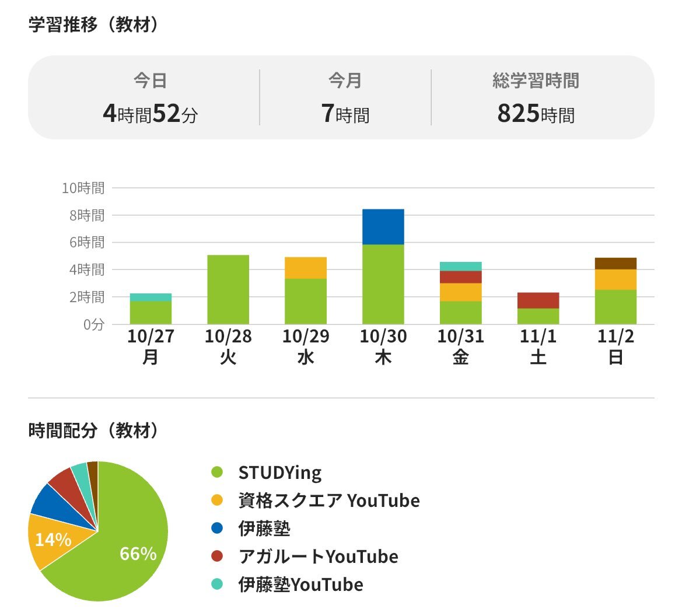Click the blue 伊藤塾 legend dot
This screenshot has height=616, width=682.
(x=217, y=528)
